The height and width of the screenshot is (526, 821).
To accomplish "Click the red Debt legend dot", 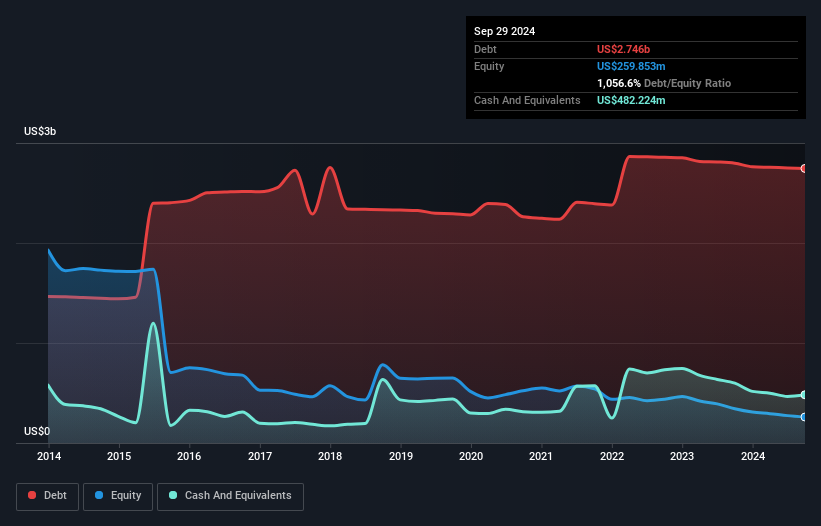I will 32,495.
